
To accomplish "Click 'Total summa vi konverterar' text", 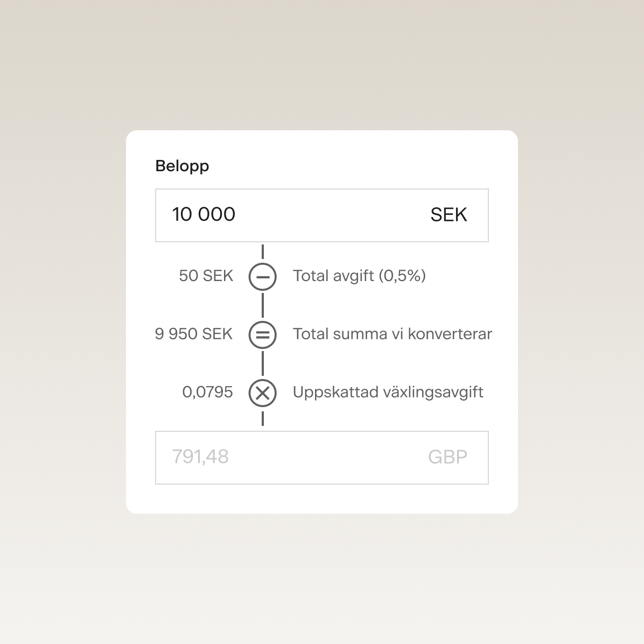I will 392,334.
